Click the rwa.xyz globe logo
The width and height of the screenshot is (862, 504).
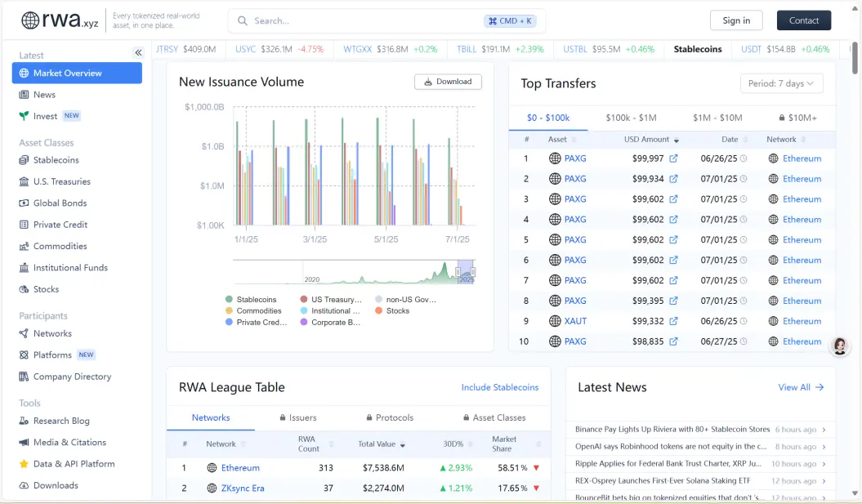click(30, 20)
